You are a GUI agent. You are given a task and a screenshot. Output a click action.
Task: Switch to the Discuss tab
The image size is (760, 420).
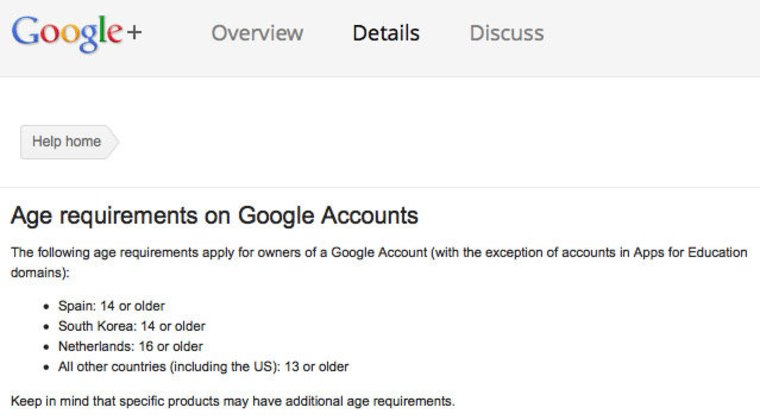coord(507,33)
